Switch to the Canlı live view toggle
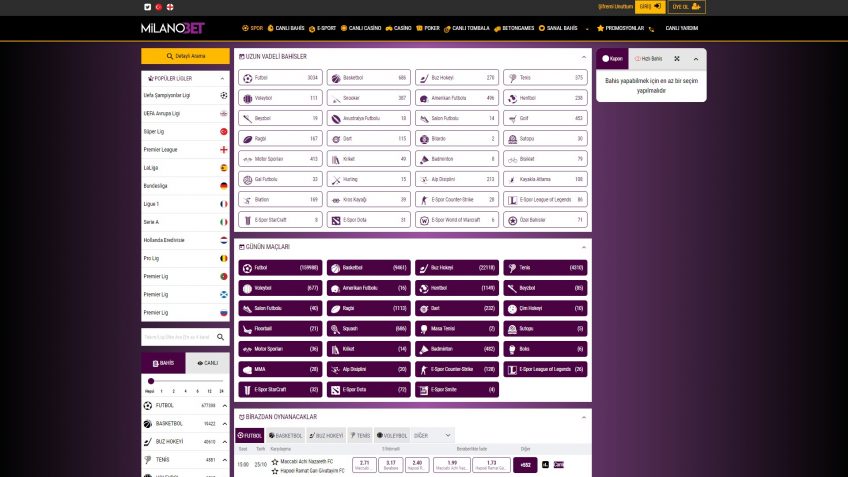Screen dimensions: 848x477 click(x=207, y=363)
